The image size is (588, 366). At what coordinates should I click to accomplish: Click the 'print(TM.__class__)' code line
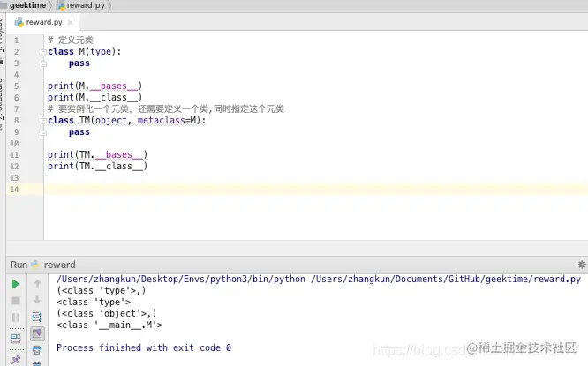tap(97, 166)
